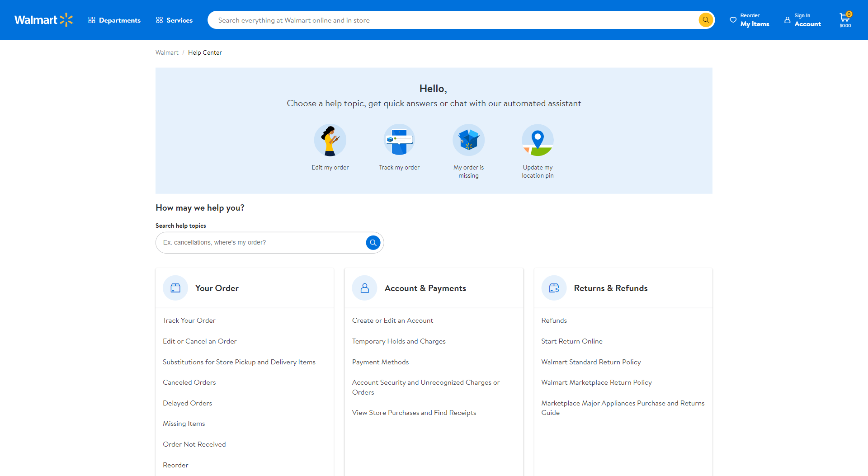Click the blue help topics search button

373,243
